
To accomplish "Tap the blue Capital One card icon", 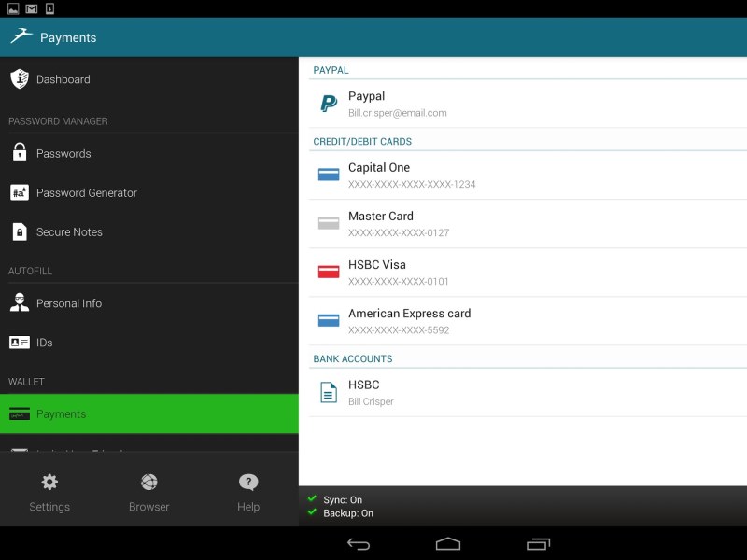I will [329, 175].
